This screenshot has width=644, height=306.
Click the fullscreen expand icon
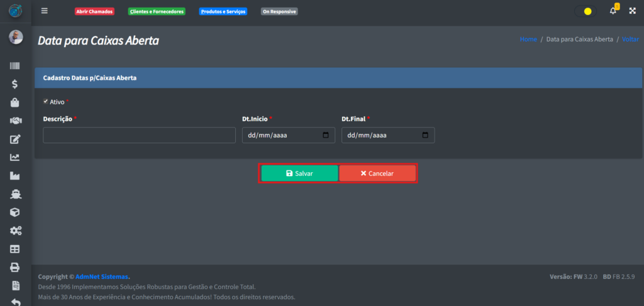(632, 11)
